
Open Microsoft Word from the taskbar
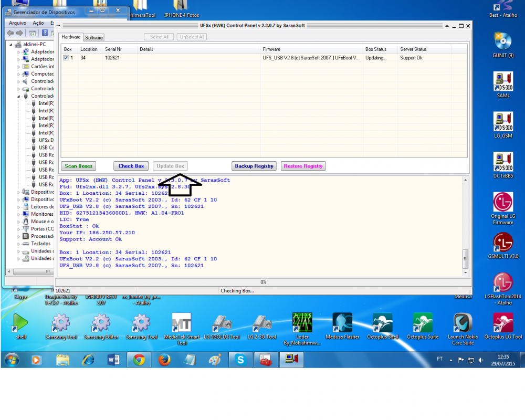click(113, 360)
